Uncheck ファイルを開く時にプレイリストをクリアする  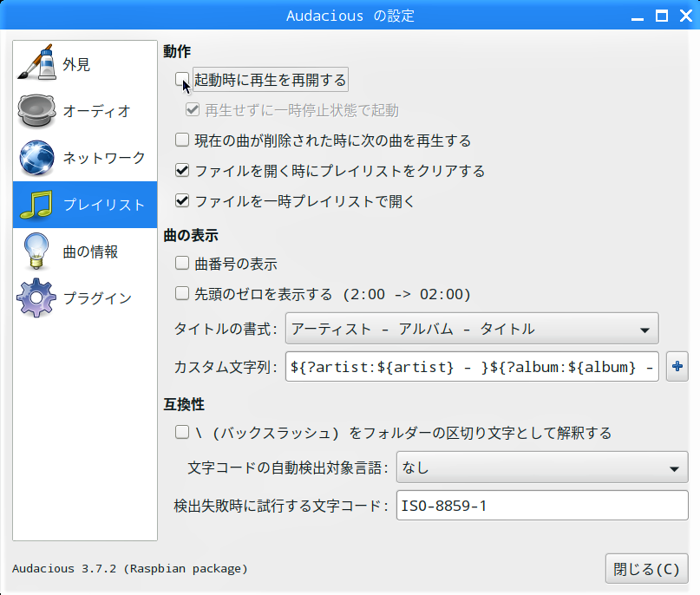tap(181, 170)
